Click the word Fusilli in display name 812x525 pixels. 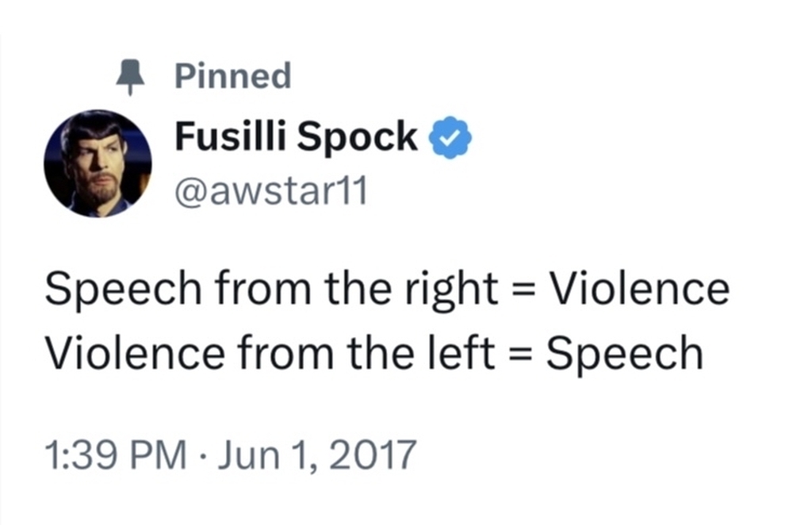231,136
